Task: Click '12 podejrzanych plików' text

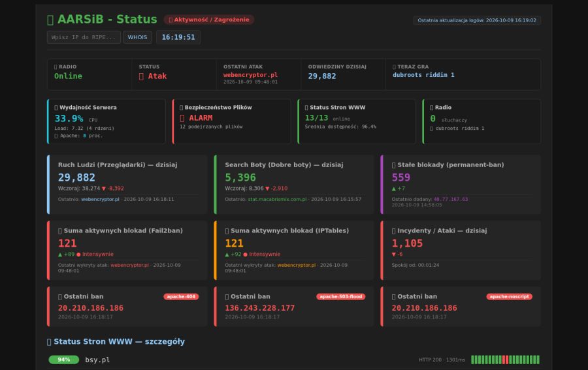Action: pyautogui.click(x=211, y=127)
